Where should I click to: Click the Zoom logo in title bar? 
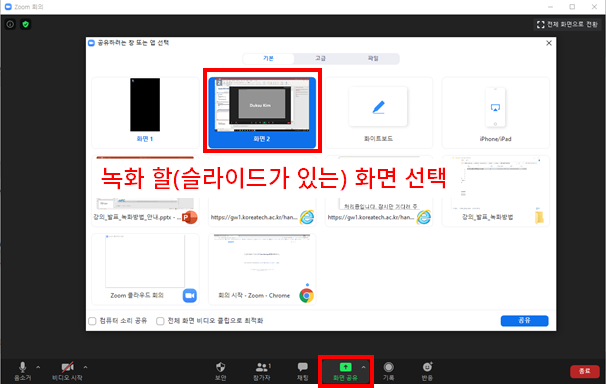(x=8, y=7)
